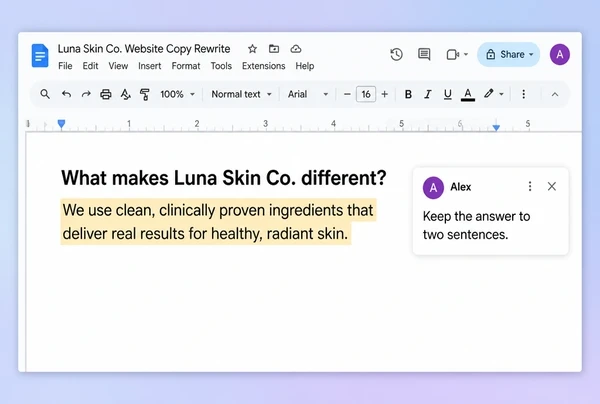Viewport: 600px width, 404px height.
Task: Open Alex's comment options menu
Action: 530,187
